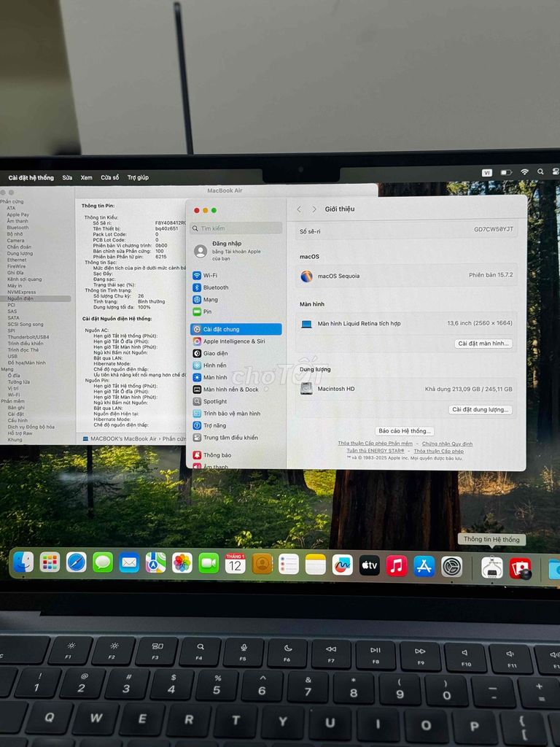
Task: Open System Information app in Dock
Action: point(492,568)
